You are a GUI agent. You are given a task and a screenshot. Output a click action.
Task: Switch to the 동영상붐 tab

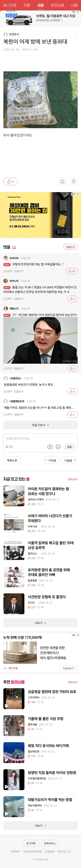click(x=57, y=5)
